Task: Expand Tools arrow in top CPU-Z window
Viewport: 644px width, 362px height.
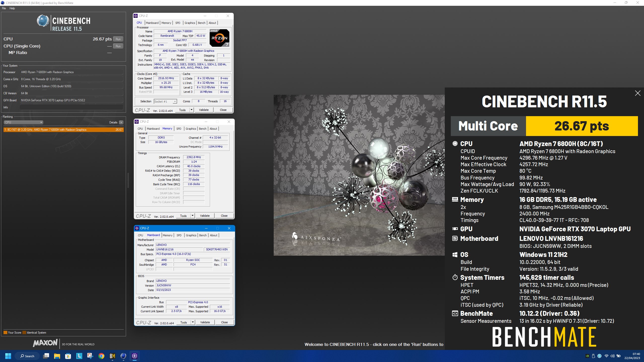Action: (x=191, y=110)
